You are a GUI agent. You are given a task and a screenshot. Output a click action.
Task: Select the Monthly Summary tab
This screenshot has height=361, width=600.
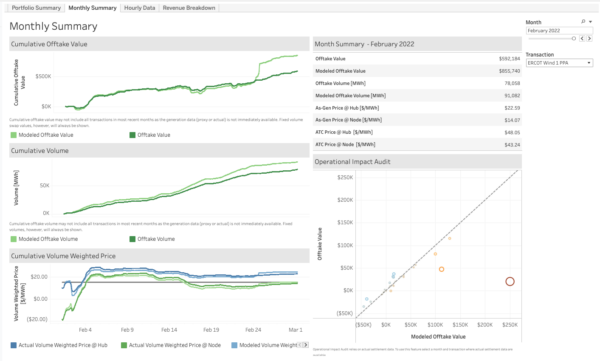(x=92, y=8)
